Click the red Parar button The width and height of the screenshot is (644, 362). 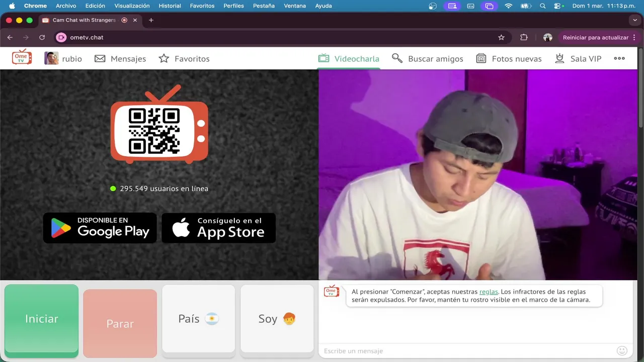click(x=120, y=323)
